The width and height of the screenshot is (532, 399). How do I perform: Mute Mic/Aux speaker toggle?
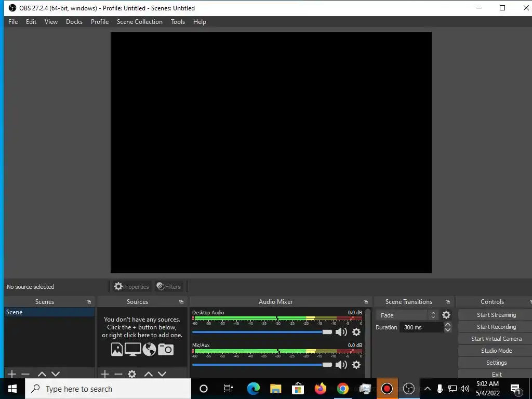point(341,364)
